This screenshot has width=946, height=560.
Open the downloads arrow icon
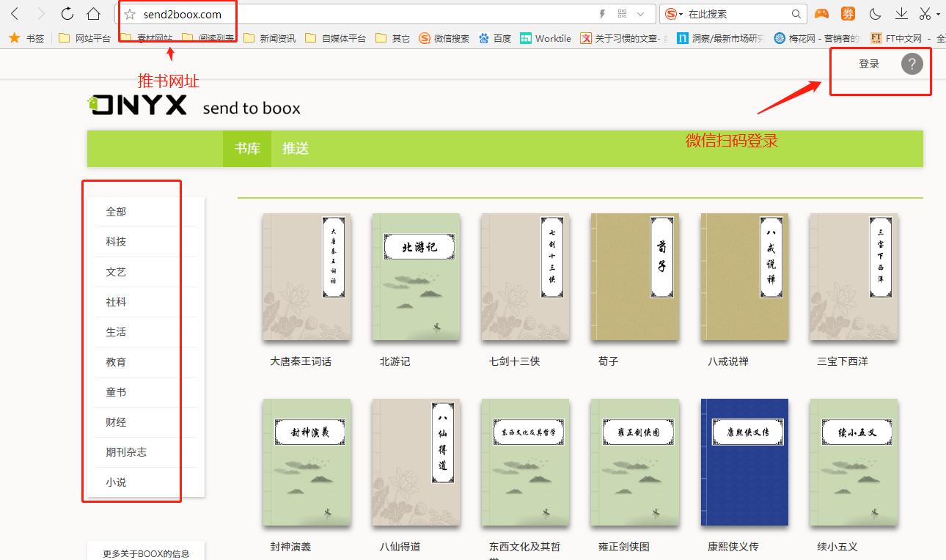tap(901, 14)
